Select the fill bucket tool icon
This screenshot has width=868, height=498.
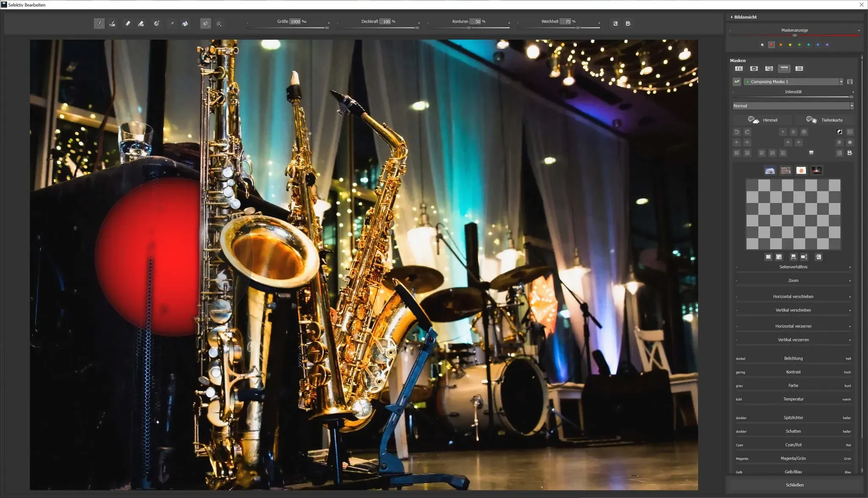(185, 24)
